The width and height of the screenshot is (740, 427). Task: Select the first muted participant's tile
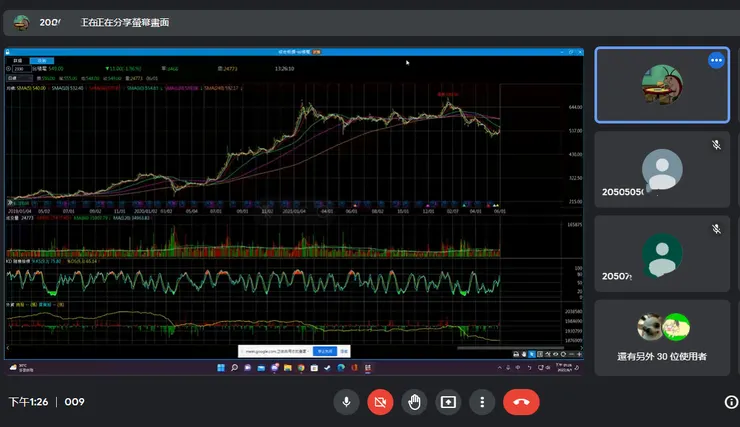point(662,169)
